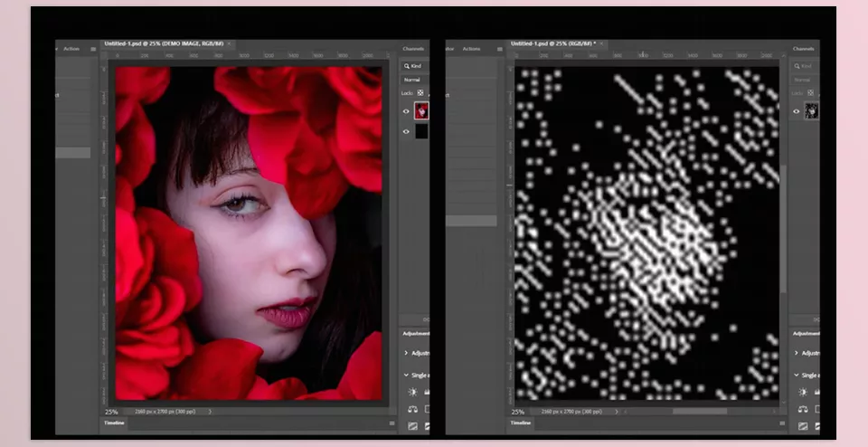The height and width of the screenshot is (447, 868).
Task: Click transparent pixels lock icon in left window
Action: (420, 93)
